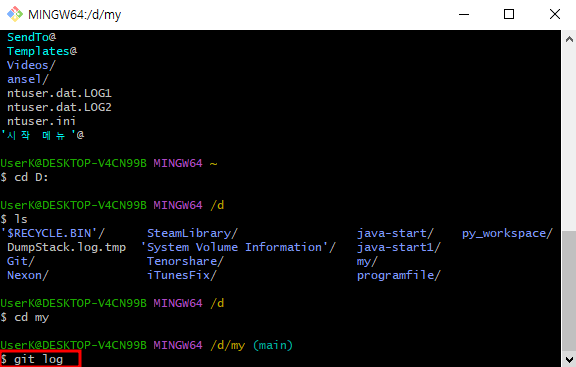Click 'ntuser.ini' file name
The image size is (576, 367).
42,121
